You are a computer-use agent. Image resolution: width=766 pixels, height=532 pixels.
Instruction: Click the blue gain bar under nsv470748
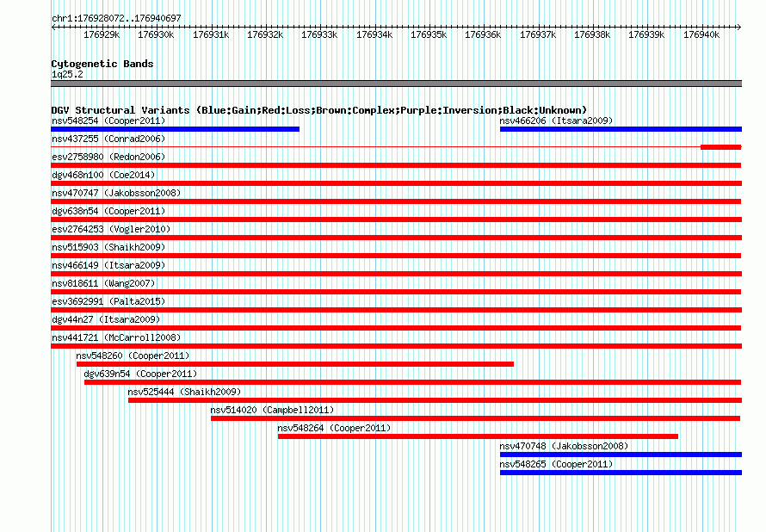pyautogui.click(x=621, y=455)
